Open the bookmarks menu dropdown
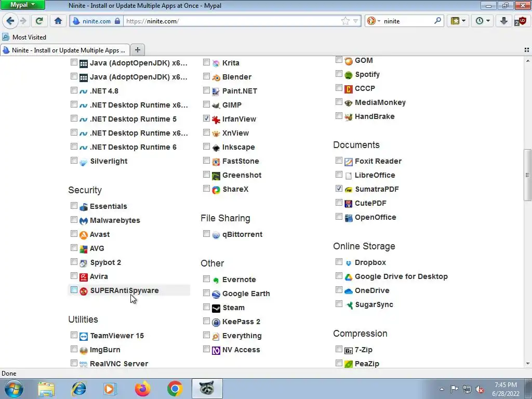Screen dimensions: 532x399 [x=458, y=21]
